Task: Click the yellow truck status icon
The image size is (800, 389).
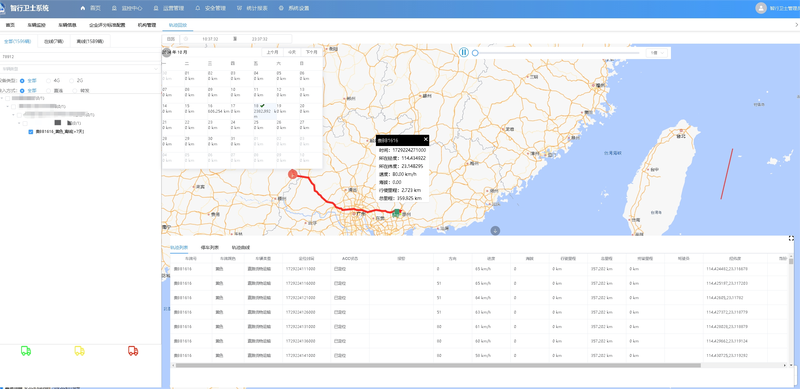Action: point(80,351)
